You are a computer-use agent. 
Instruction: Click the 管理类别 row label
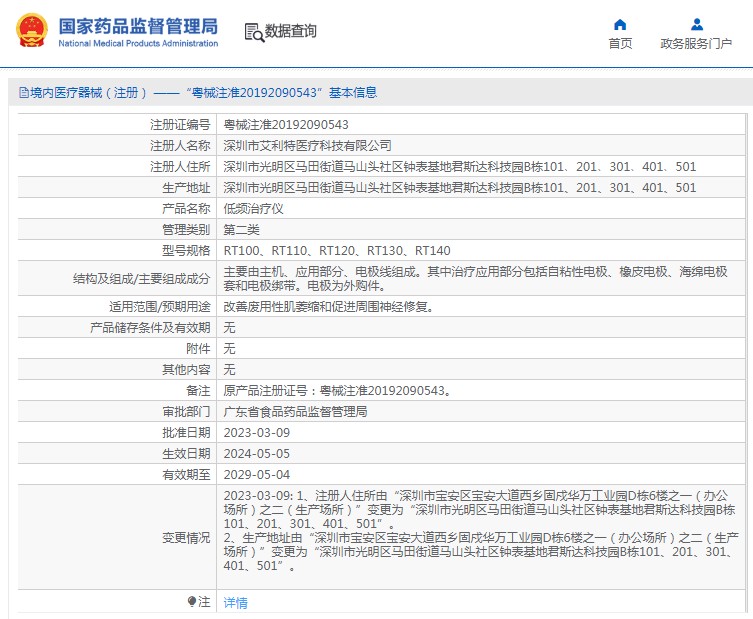click(186, 230)
